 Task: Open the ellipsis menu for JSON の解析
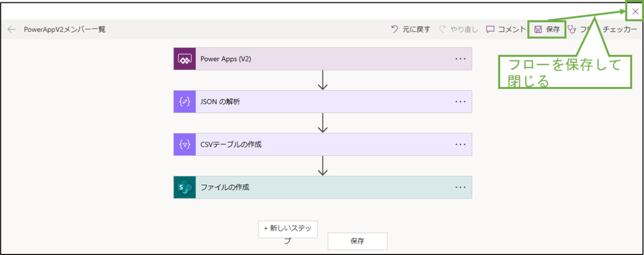pyautogui.click(x=460, y=101)
